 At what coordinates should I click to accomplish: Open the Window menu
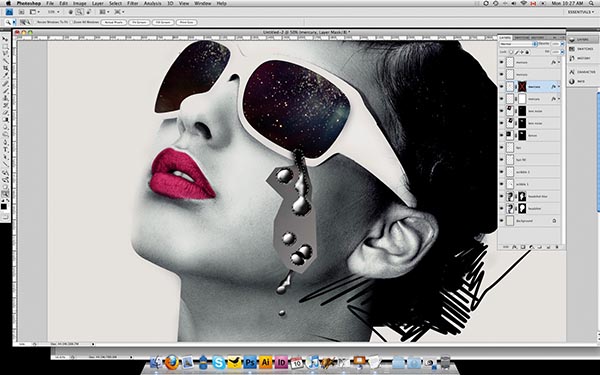203,3
